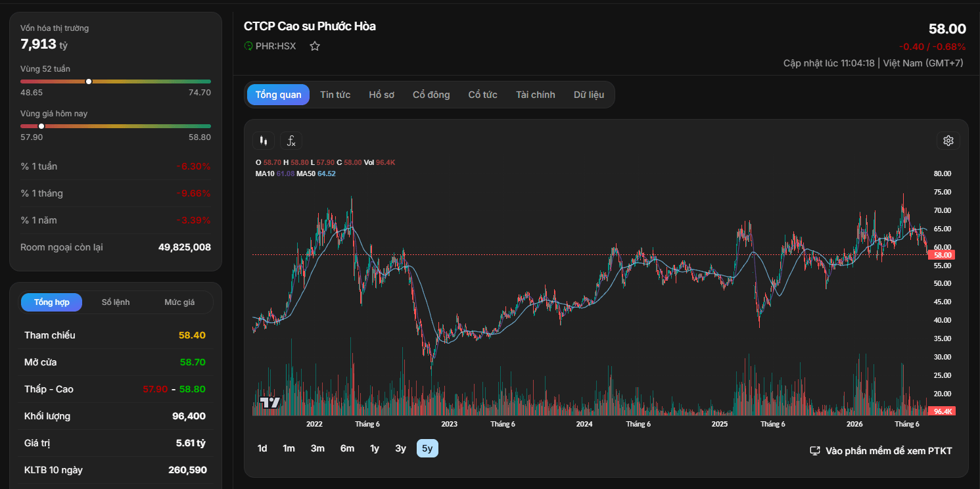
Task: Open the candlestick chart type selector
Action: click(x=264, y=141)
